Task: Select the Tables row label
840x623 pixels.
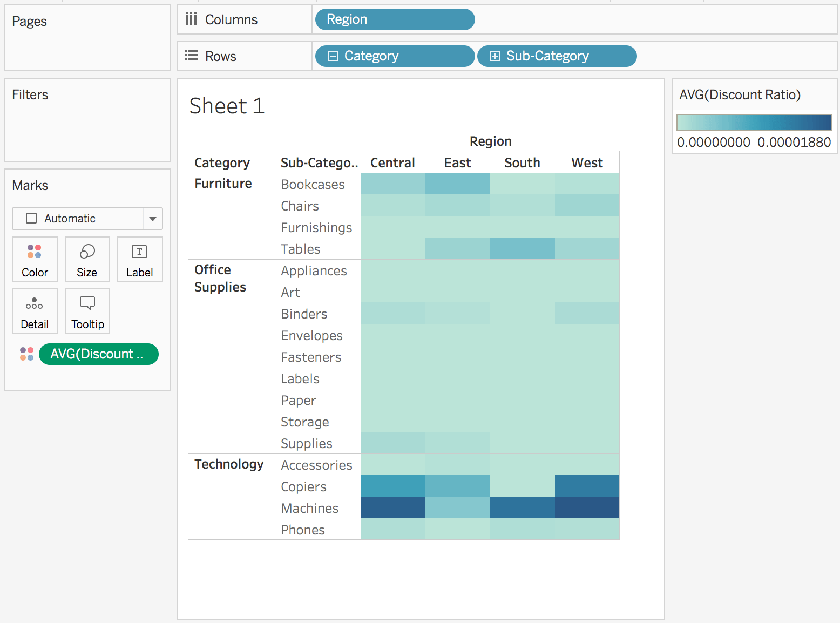Action: (300, 249)
